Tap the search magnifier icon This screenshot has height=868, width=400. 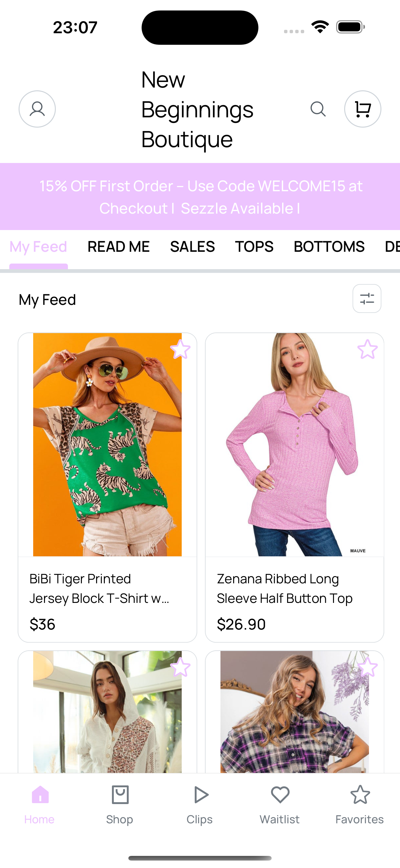[318, 109]
